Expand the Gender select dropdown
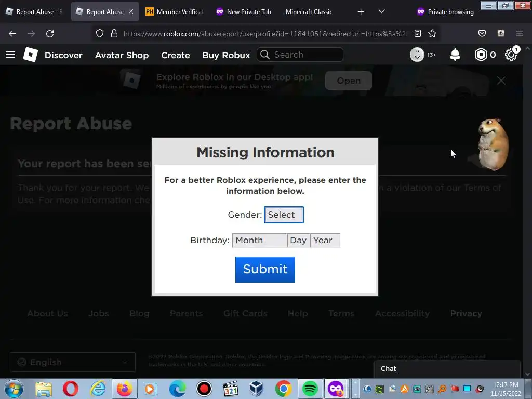 284,215
